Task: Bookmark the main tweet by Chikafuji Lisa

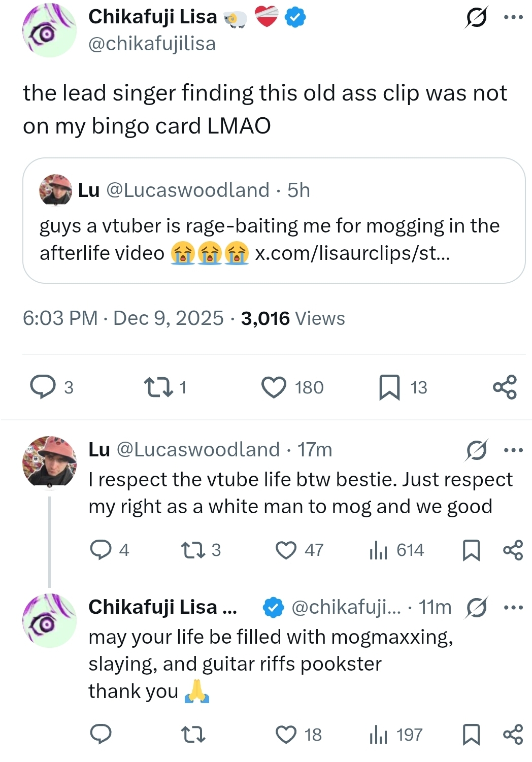Action: pos(389,387)
